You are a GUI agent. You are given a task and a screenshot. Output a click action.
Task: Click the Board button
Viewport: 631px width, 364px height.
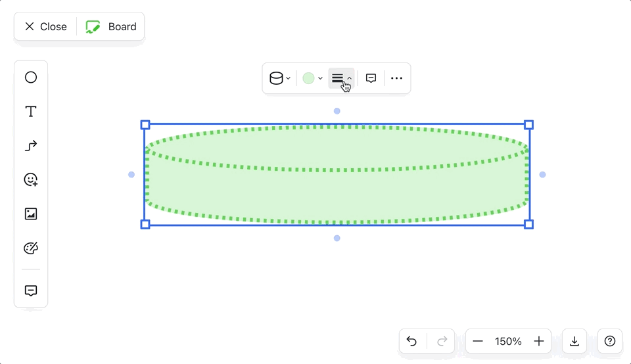click(x=111, y=27)
